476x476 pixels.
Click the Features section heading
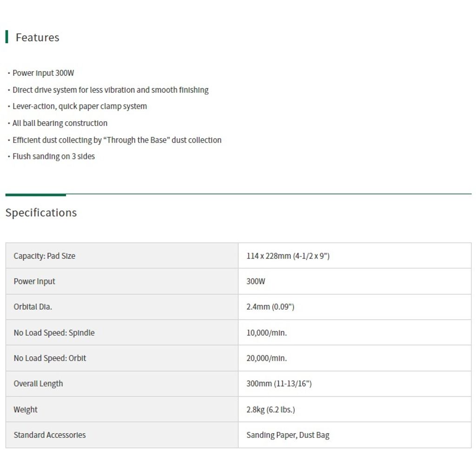pyautogui.click(x=37, y=37)
